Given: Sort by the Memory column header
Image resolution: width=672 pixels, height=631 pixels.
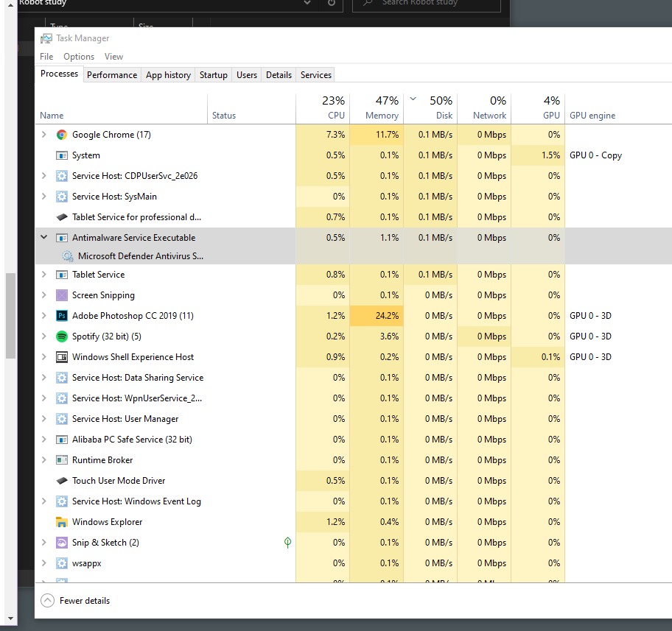Looking at the screenshot, I should (x=377, y=108).
